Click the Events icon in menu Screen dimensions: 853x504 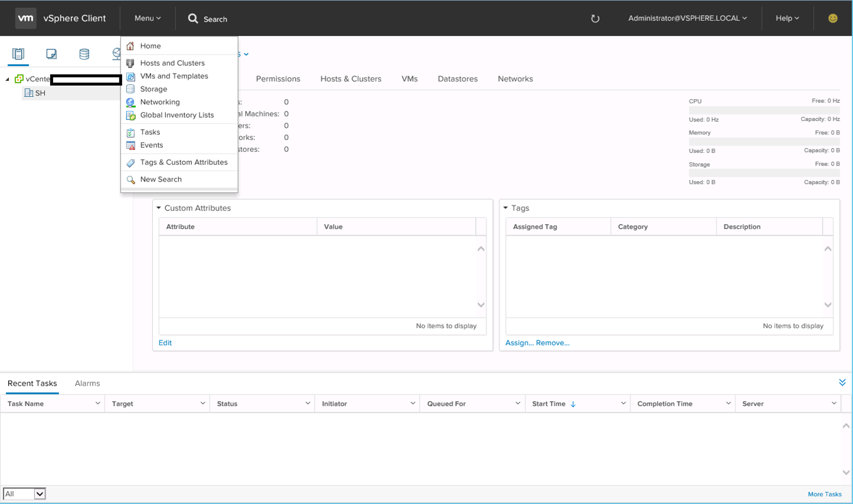pos(130,145)
